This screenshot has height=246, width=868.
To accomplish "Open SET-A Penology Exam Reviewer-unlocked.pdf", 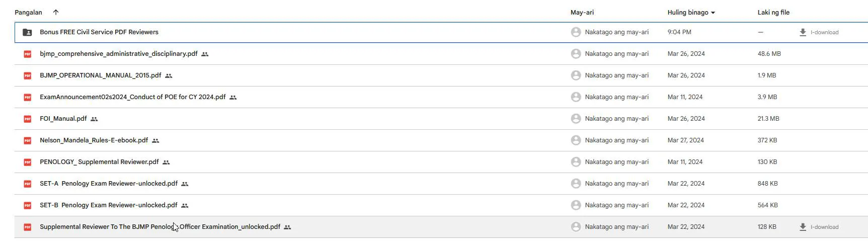I will pos(109,184).
